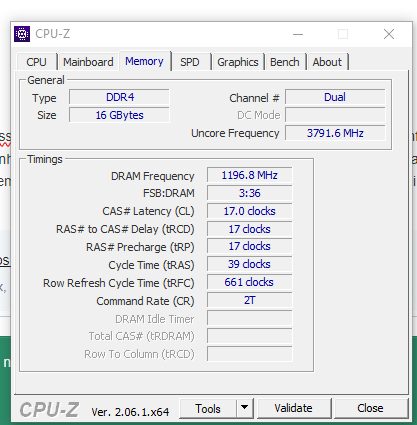Image resolution: width=417 pixels, height=425 pixels.
Task: Click the Tools button
Action: click(208, 408)
